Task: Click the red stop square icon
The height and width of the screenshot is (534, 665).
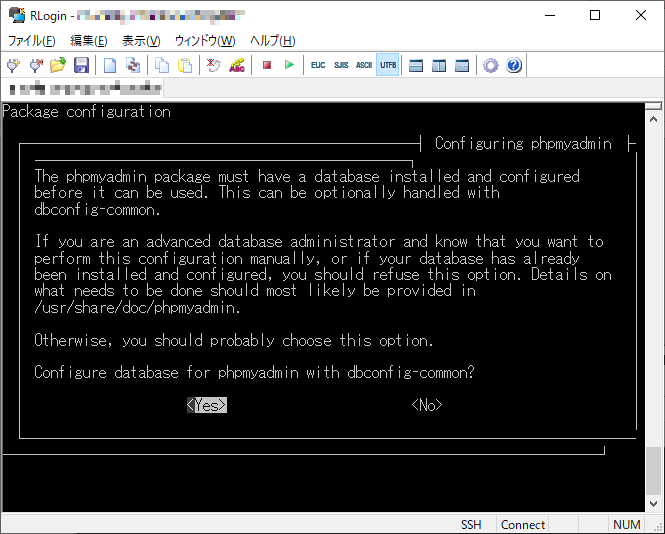Action: pyautogui.click(x=267, y=65)
